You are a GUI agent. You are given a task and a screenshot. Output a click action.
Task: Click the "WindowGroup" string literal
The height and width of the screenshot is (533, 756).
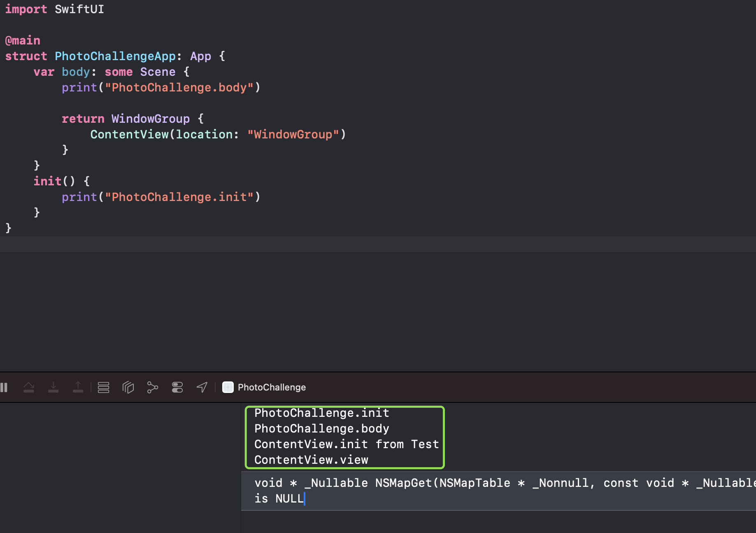pos(293,134)
